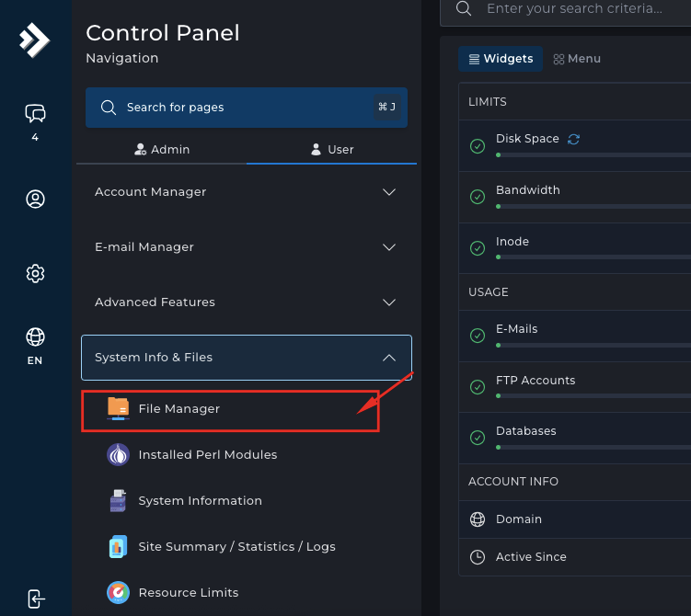The image size is (691, 616).
Task: Click the LIMITS section header
Action: [488, 102]
